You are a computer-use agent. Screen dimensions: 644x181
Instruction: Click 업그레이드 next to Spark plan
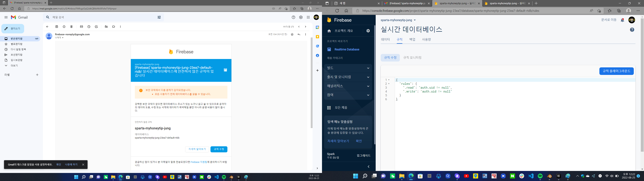pos(363,156)
